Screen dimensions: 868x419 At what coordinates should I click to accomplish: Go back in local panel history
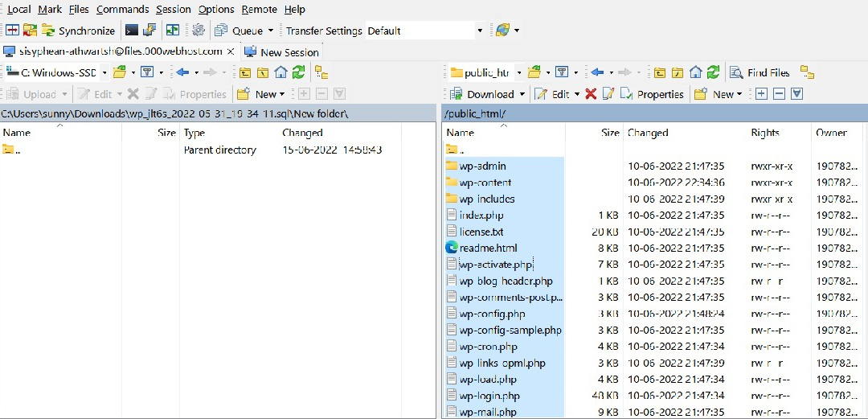[182, 72]
